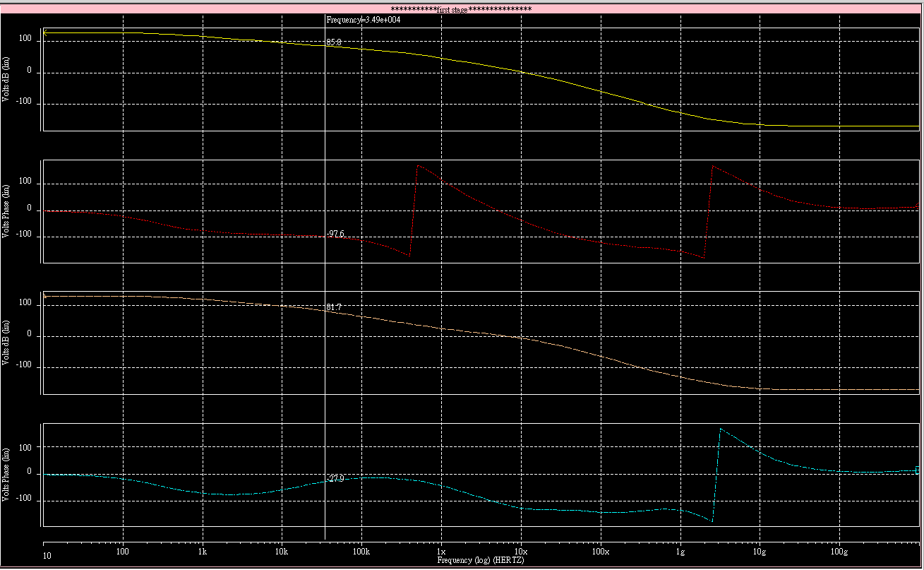924x570 pixels.
Task: Click the -97.6 phase cursor value
Action: 335,234
